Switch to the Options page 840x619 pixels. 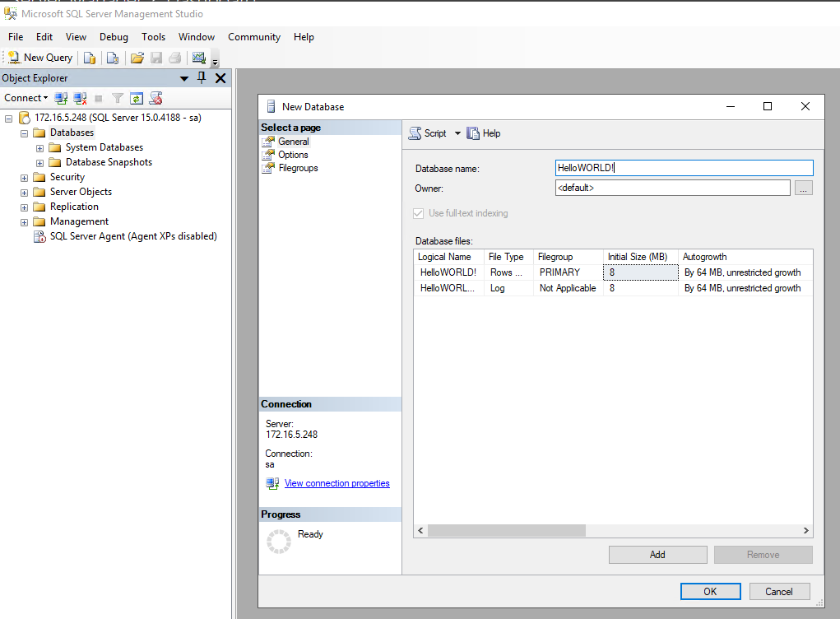(x=293, y=155)
